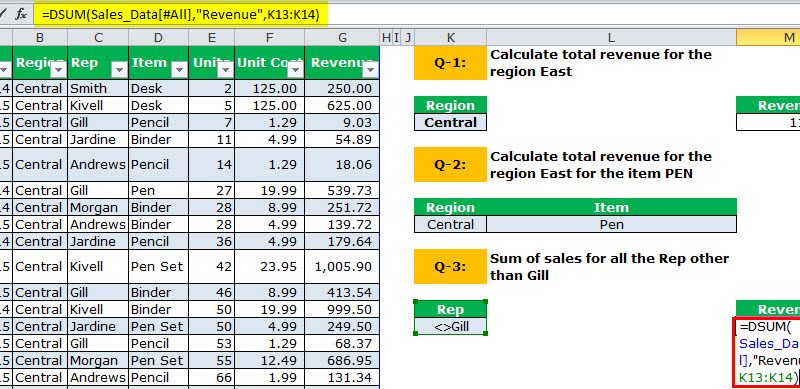Viewport: 800px width, 389px height.
Task: Select column H header
Action: coord(386,37)
